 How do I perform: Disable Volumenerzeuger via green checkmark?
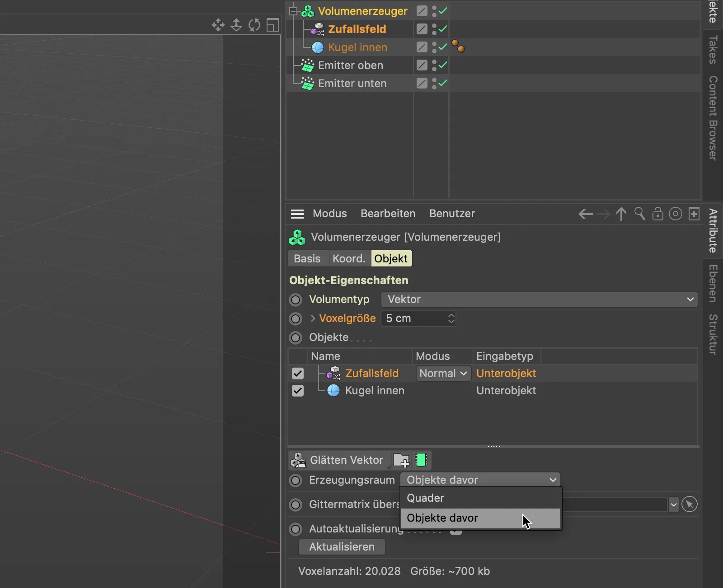click(443, 10)
